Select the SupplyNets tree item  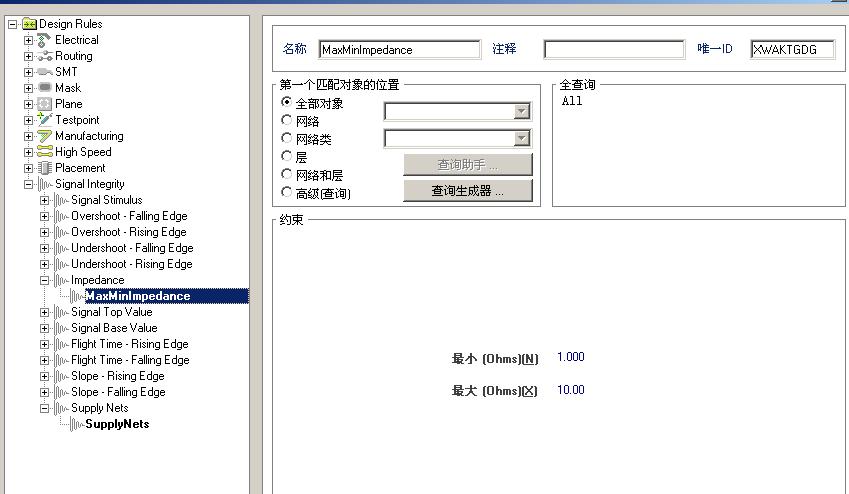[x=117, y=424]
